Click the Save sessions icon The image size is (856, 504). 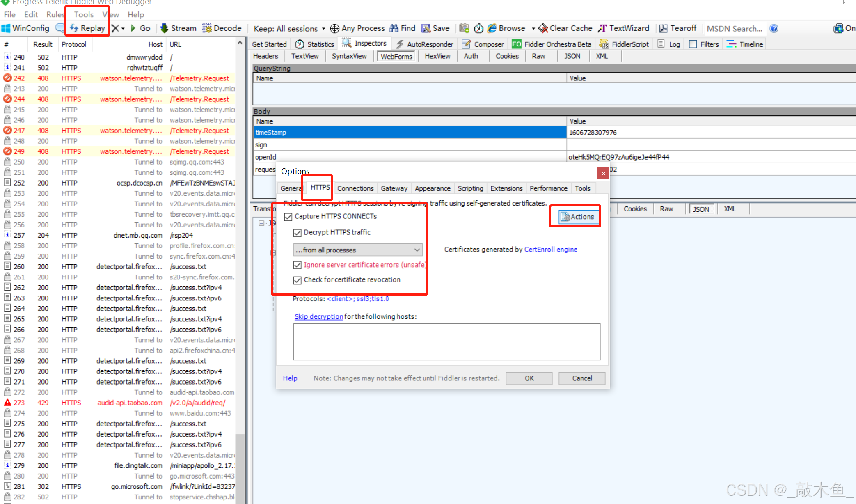tap(435, 28)
